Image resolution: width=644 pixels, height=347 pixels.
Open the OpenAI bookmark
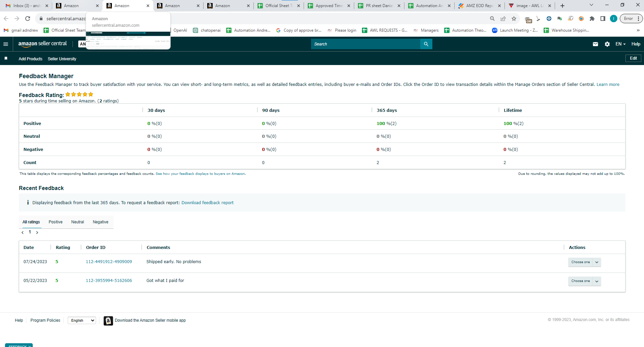click(180, 30)
